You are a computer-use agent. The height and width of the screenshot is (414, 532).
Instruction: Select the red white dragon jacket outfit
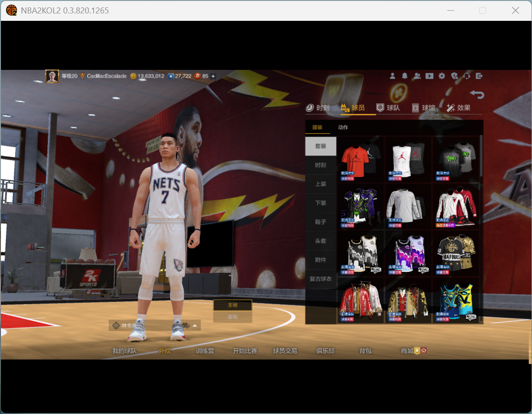tap(361, 301)
